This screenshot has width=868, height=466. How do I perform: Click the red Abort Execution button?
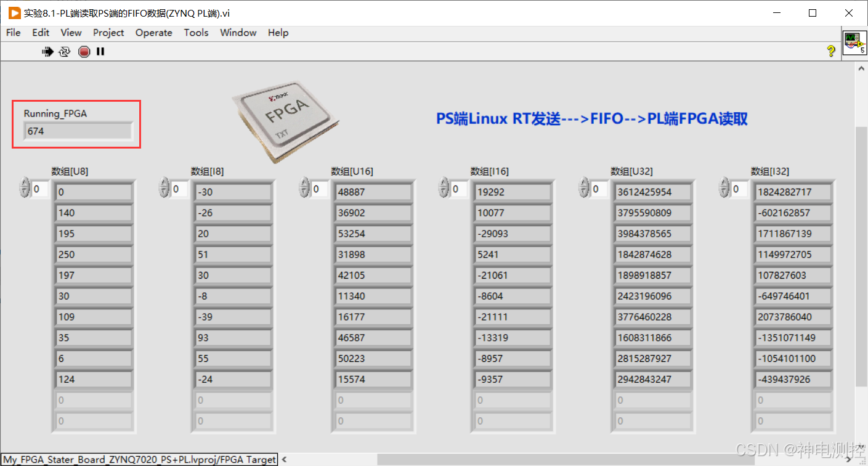point(84,52)
